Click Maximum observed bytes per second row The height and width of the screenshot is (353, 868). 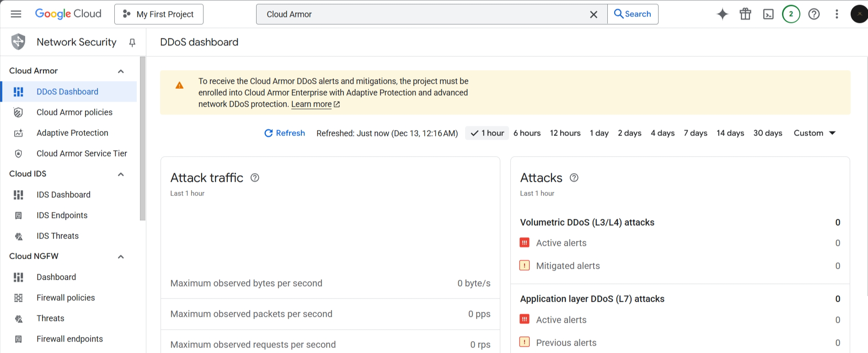pyautogui.click(x=330, y=283)
